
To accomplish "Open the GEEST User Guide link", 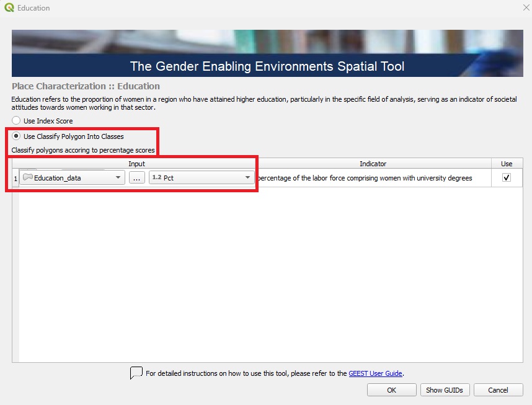I will point(375,373).
